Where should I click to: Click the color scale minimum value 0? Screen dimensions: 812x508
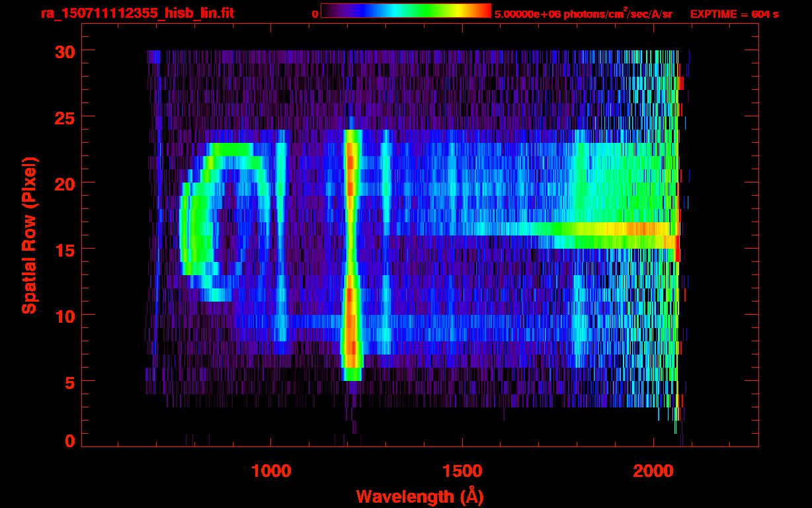[x=315, y=14]
